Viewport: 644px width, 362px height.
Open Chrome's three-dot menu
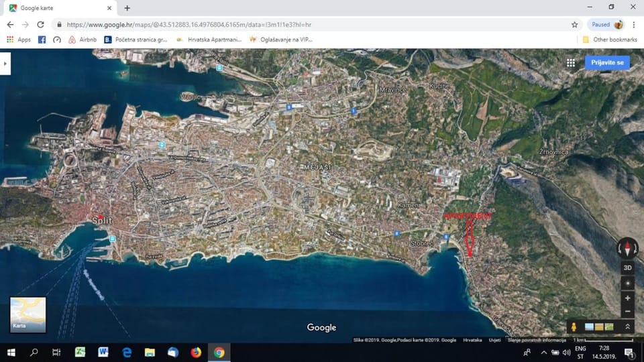[634, 24]
